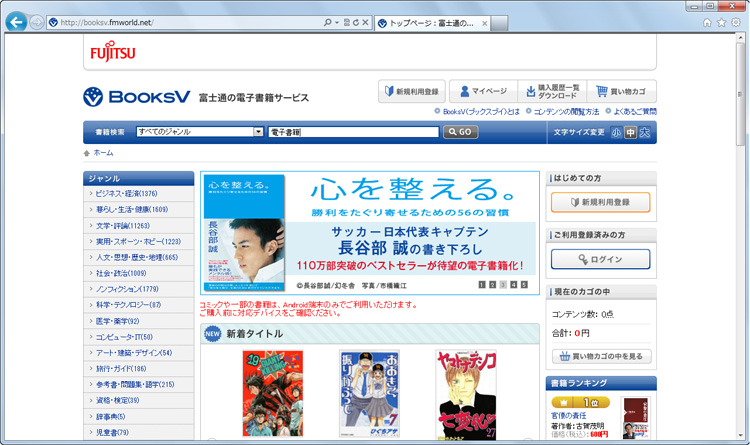750x445 pixels.
Task: Open genre アート・建築・デザイン(54)
Action: pyautogui.click(x=134, y=353)
